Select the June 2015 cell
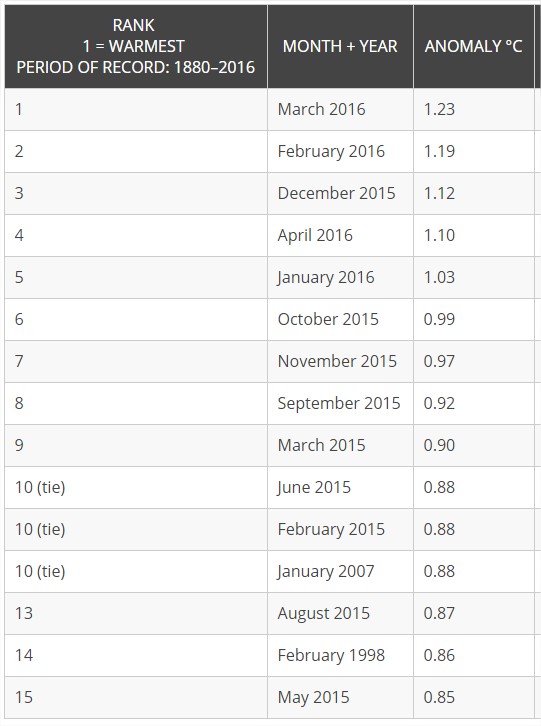 340,488
